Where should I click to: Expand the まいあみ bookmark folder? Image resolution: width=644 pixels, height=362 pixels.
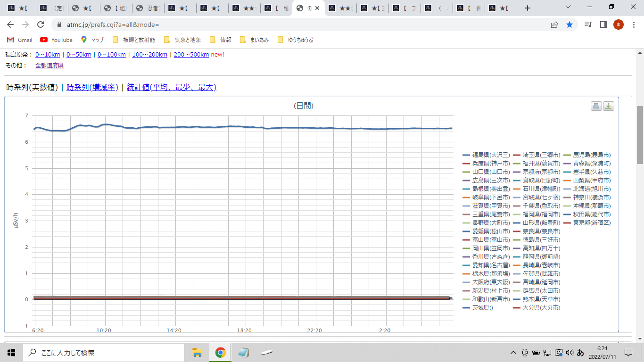coord(255,40)
